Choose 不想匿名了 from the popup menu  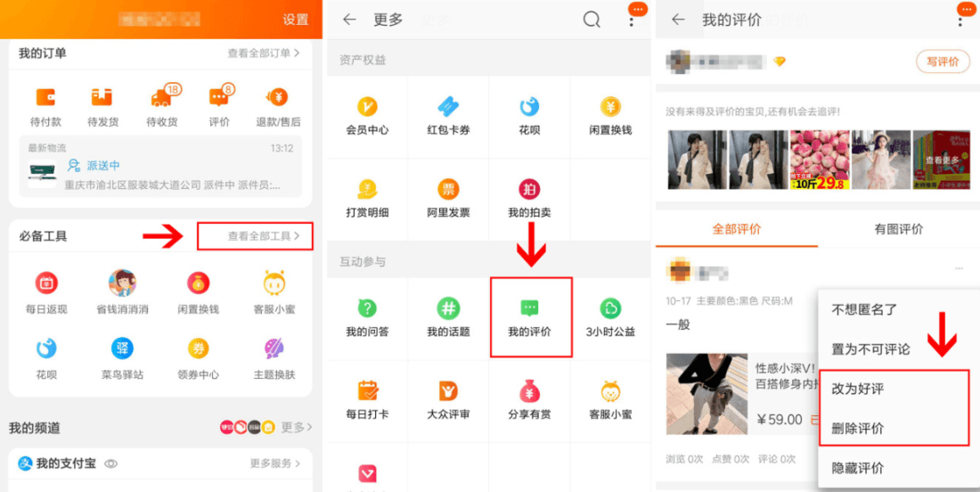pyautogui.click(x=864, y=309)
